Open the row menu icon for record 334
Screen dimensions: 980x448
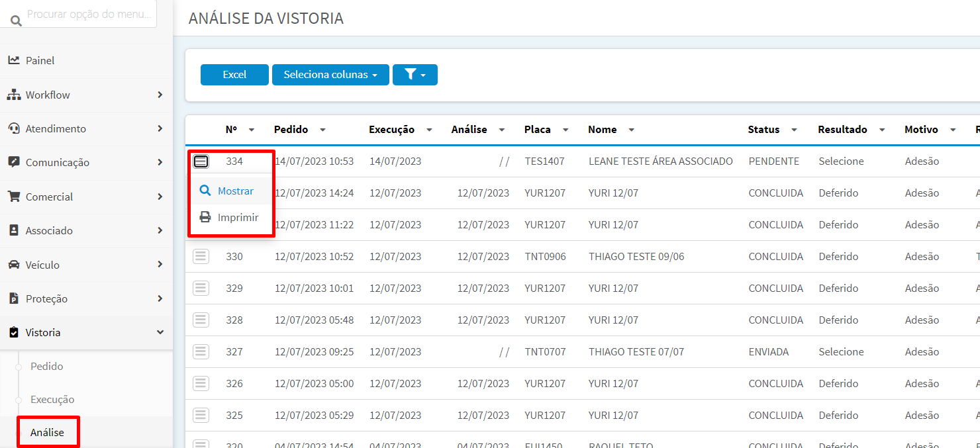coord(201,161)
